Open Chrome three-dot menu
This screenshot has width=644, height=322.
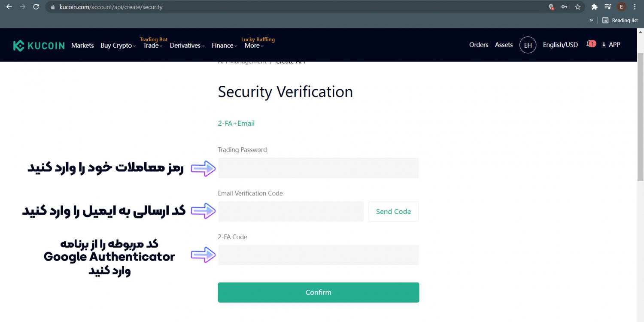(x=635, y=7)
